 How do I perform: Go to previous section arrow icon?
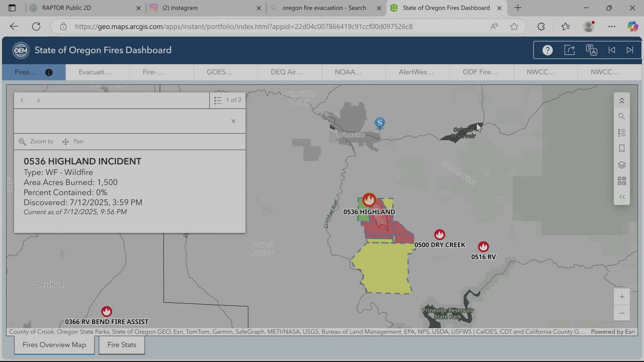[x=612, y=50]
